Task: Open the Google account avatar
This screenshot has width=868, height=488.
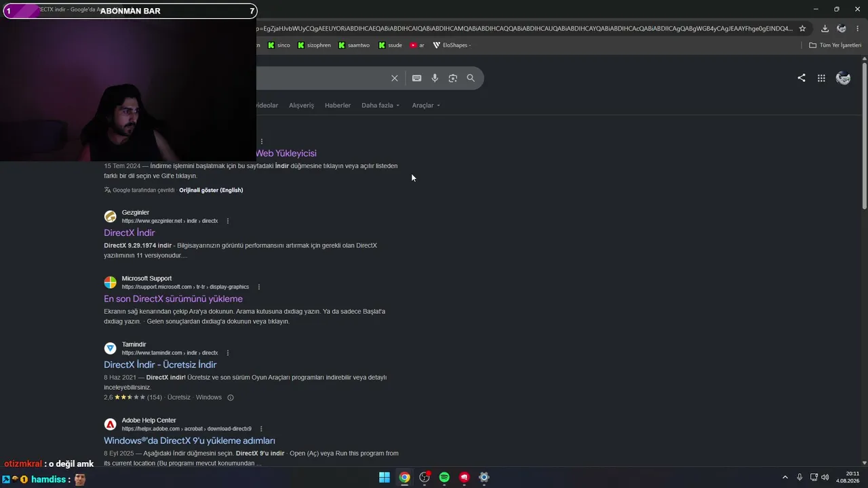Action: (x=844, y=78)
